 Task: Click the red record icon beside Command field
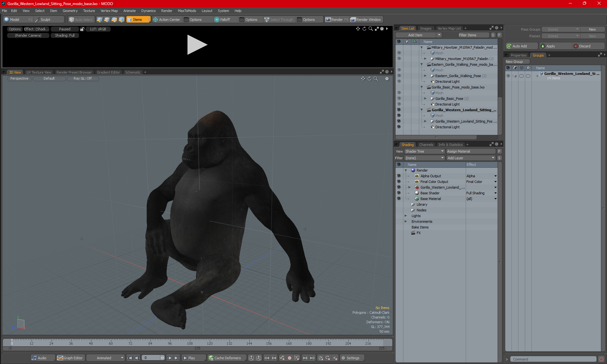tap(601, 359)
